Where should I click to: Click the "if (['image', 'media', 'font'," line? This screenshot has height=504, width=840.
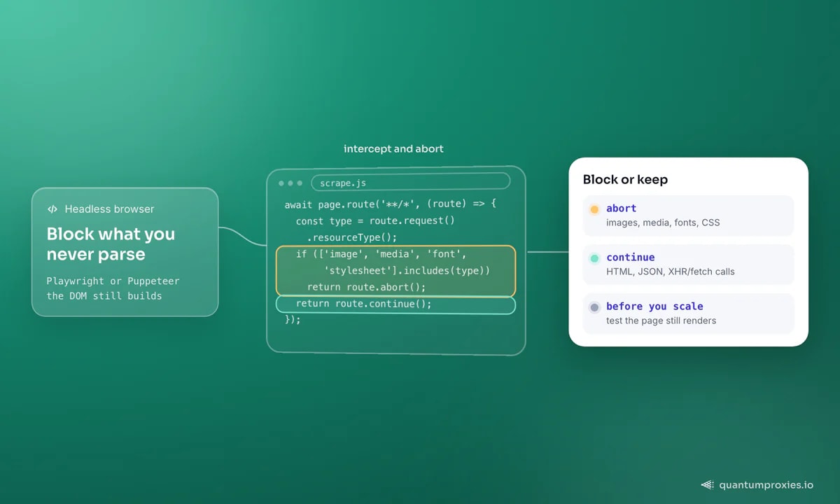click(x=381, y=254)
